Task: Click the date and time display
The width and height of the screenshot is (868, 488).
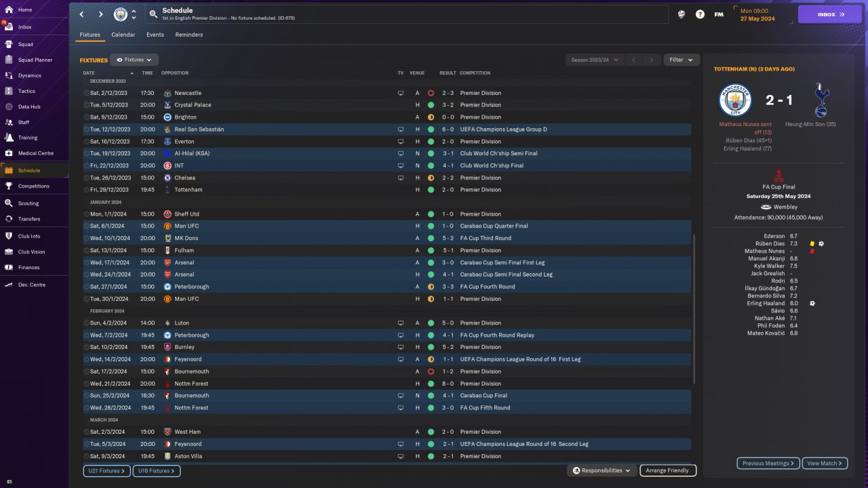Action: point(757,14)
